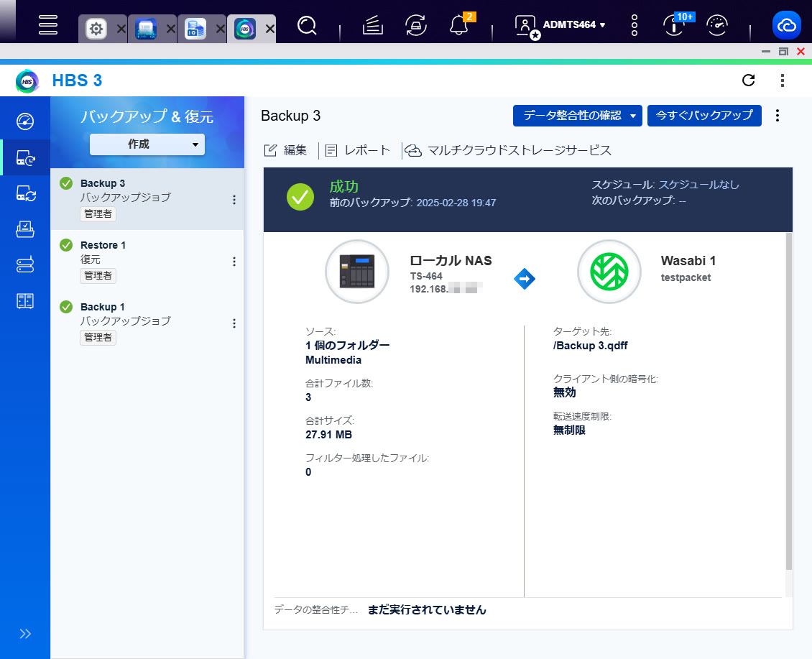This screenshot has height=659, width=812.
Task: Open the Storage Spaces sidebar icon
Action: point(25,264)
